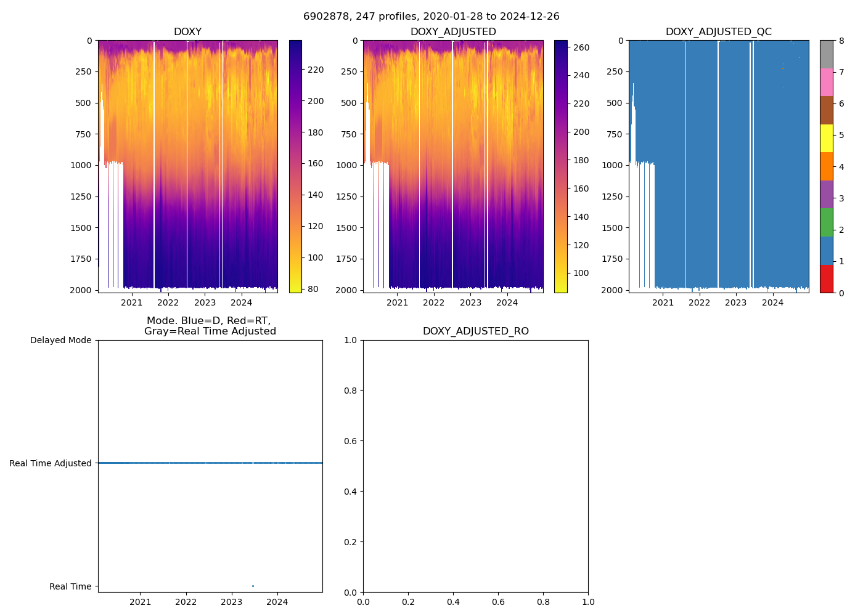This screenshot has height=616, width=863.
Task: Click the figure title showing float 6902878
Action: [431, 17]
